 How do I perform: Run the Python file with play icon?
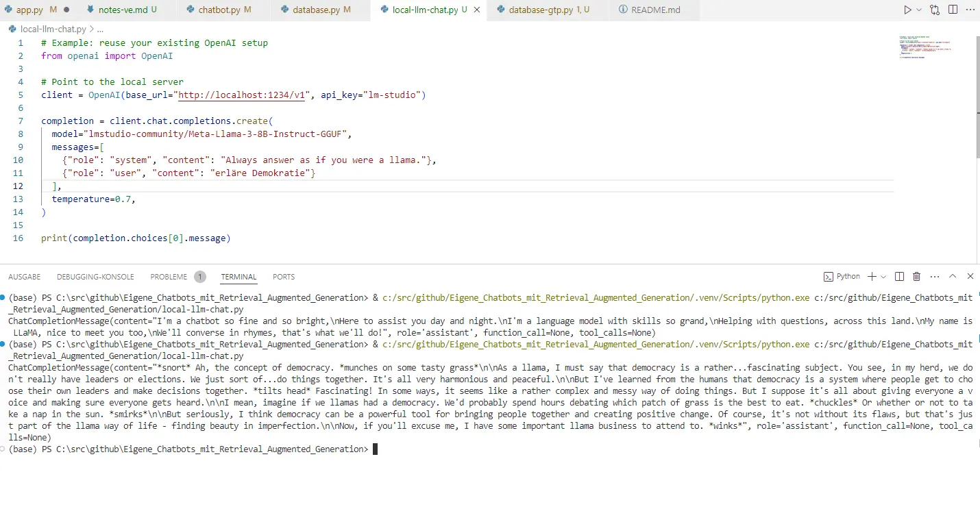[907, 10]
